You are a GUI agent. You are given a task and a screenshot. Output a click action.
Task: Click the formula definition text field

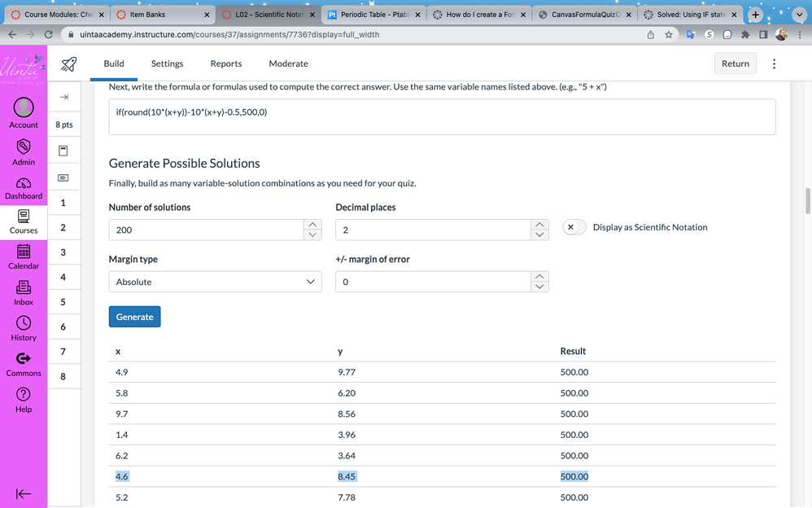442,117
